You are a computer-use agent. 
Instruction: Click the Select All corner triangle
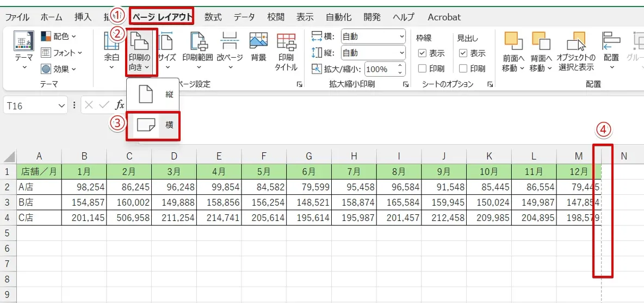pos(10,157)
